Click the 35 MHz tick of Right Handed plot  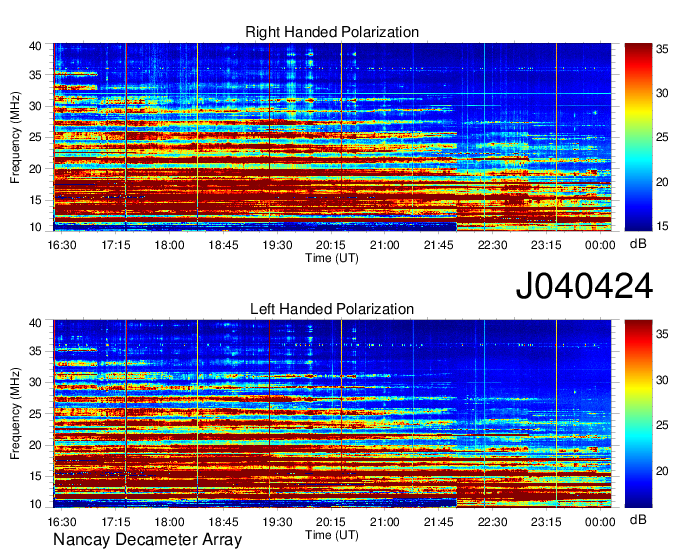pyautogui.click(x=35, y=75)
